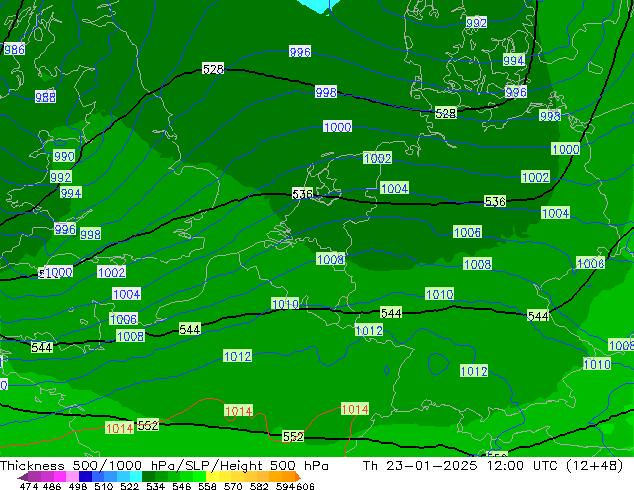The image size is (634, 490).
Task: Click the legend value '498'
Action: [x=78, y=486]
